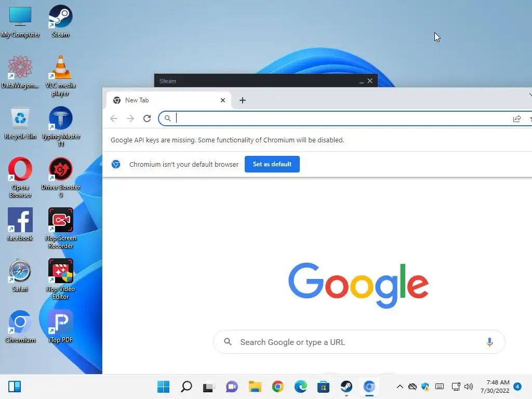This screenshot has height=399, width=532.
Task: Select the facebook desktop shortcut
Action: click(20, 224)
